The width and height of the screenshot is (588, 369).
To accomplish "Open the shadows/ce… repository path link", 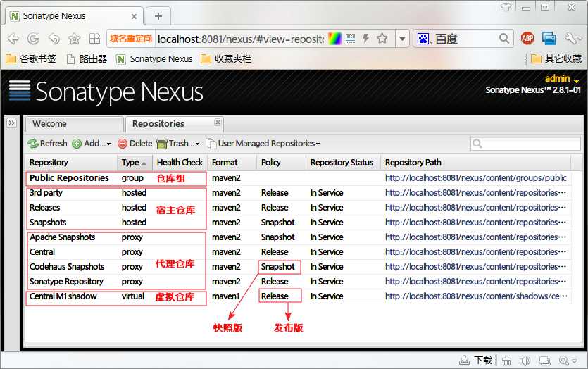I will (476, 296).
